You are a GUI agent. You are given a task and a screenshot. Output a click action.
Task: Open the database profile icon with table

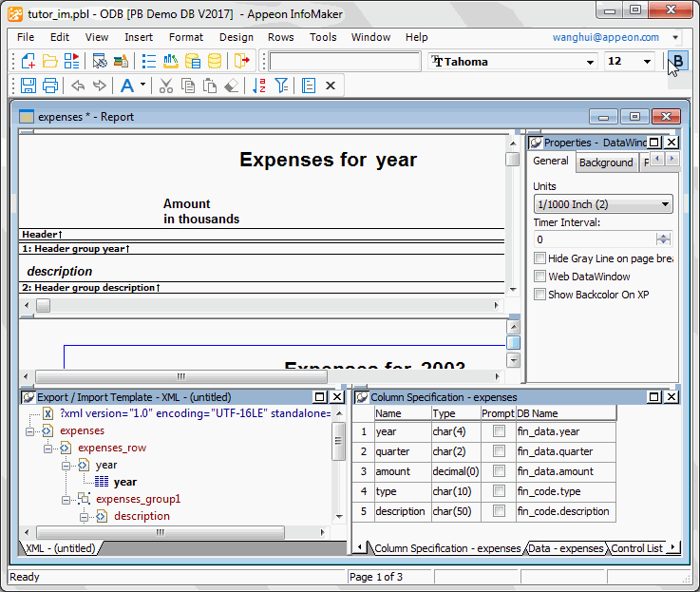(x=193, y=61)
